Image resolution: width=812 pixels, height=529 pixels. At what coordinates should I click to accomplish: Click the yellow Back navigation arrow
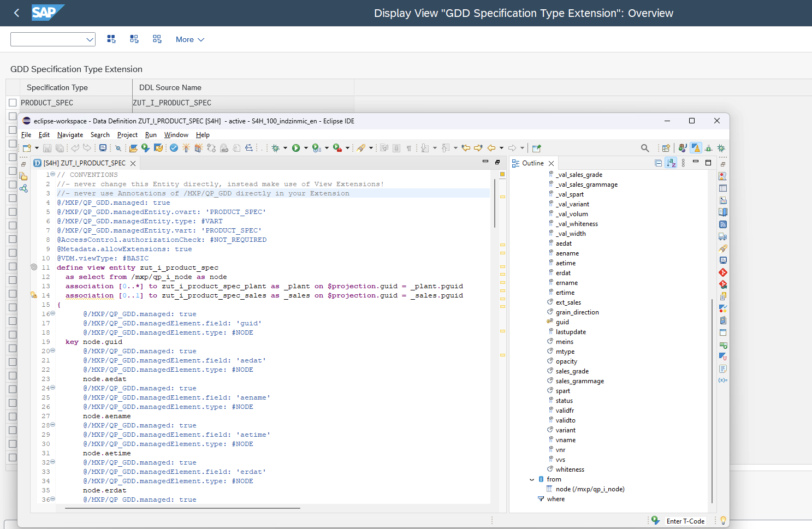[x=491, y=148]
